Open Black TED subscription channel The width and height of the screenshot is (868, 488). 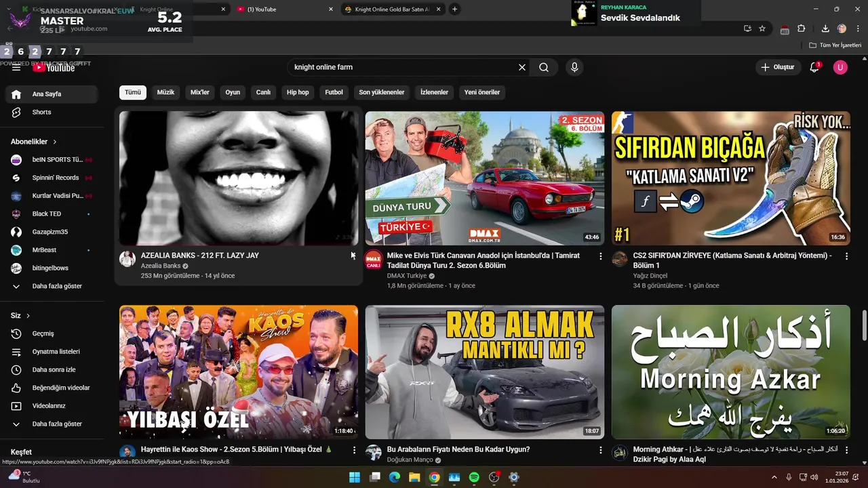click(x=52, y=213)
